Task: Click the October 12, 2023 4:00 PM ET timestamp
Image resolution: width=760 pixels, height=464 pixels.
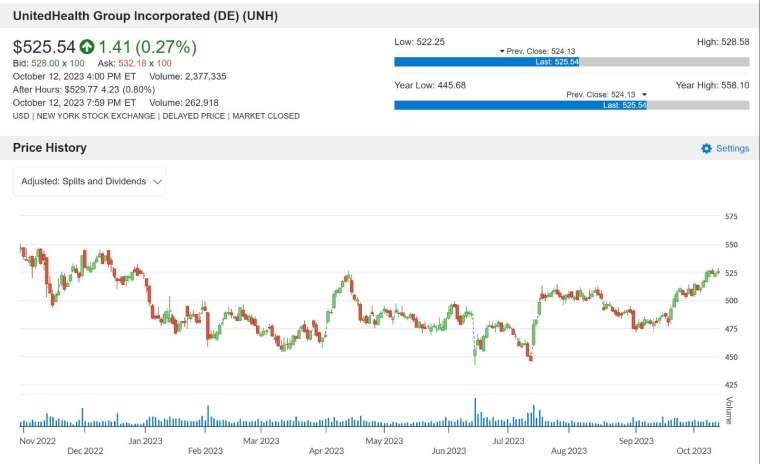Action: 74,76
